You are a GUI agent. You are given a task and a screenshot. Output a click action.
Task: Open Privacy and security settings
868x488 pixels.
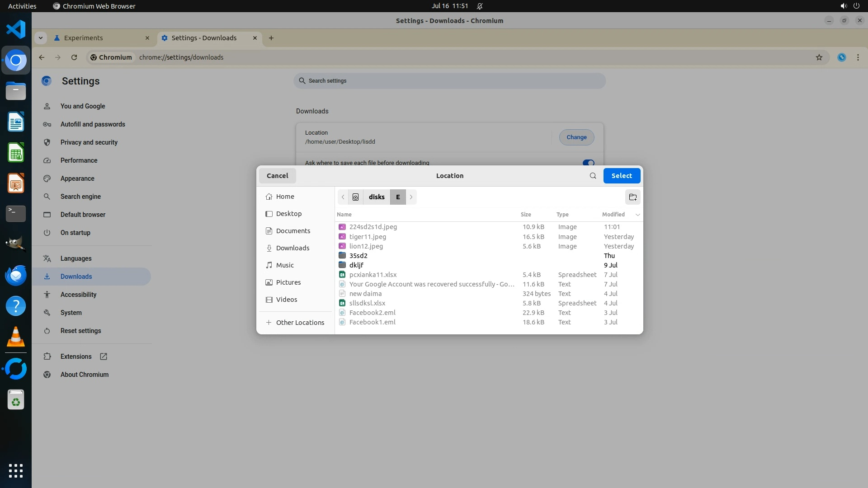(x=89, y=142)
